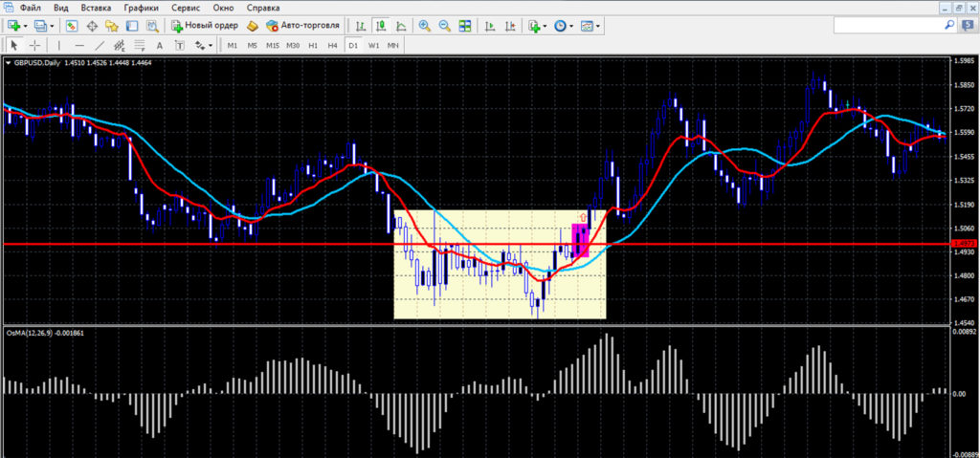Zoom out of the chart

coord(444,26)
